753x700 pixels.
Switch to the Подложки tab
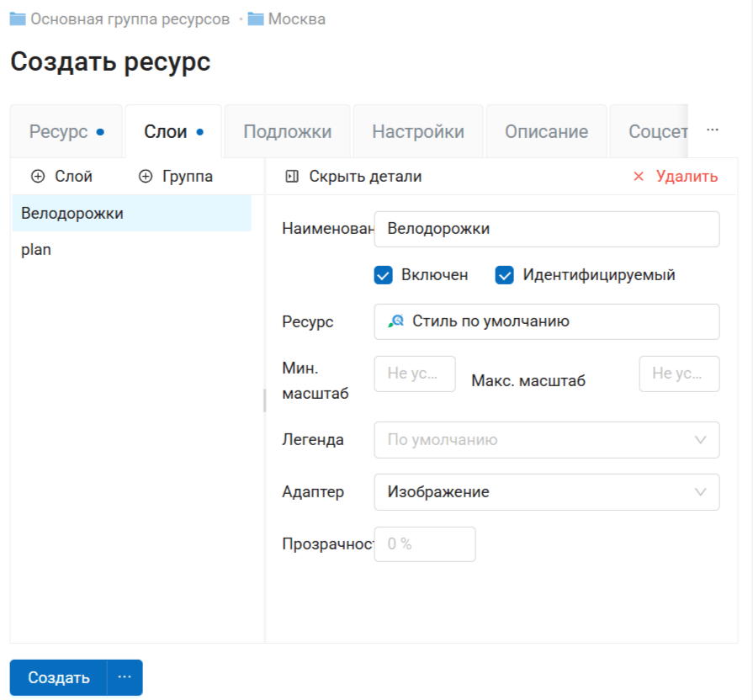[x=287, y=132]
